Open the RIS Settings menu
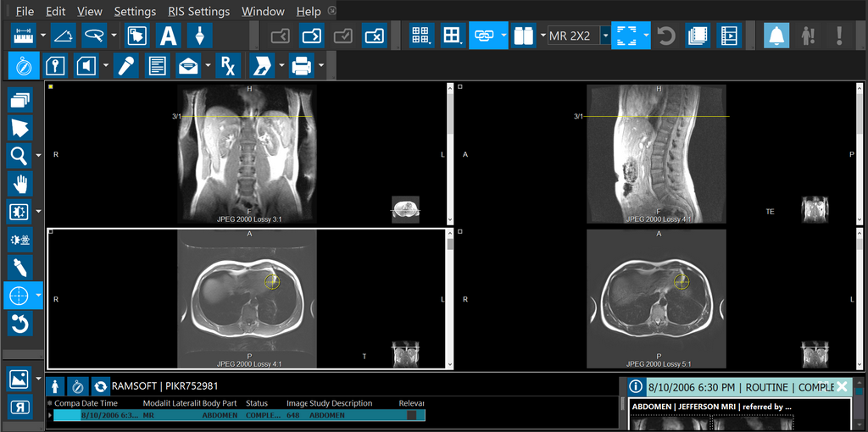Screen dimensions: 868x432 (x=198, y=11)
